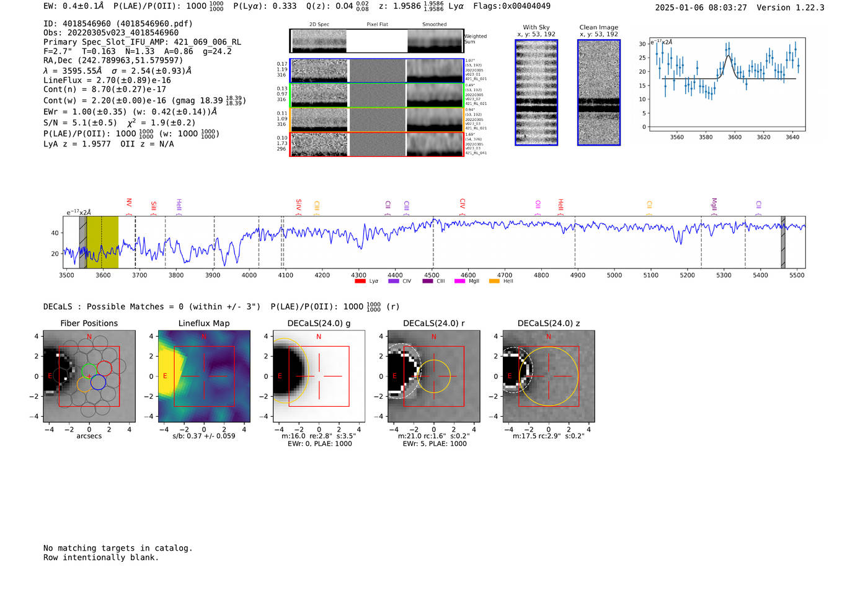Click the SiII emission line marker
The height and width of the screenshot is (591, 868).
(154, 208)
